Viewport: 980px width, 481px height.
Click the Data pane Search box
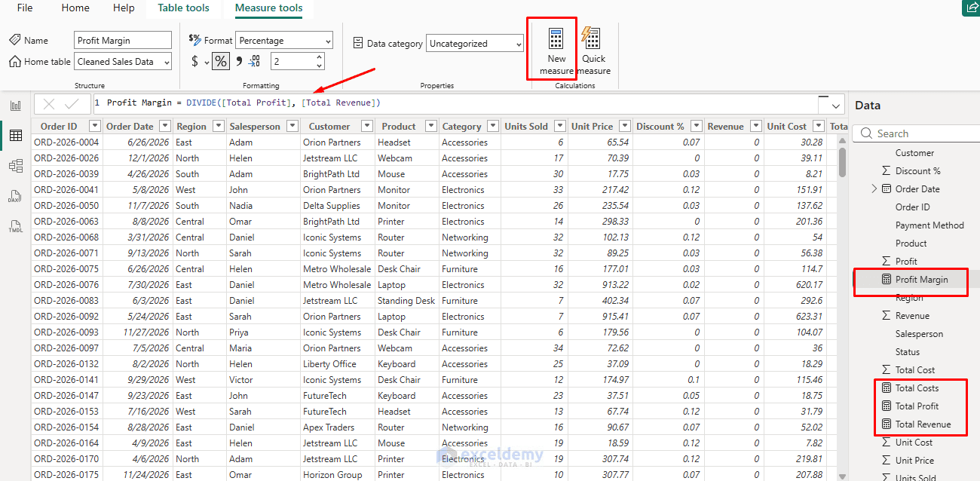[x=916, y=133]
